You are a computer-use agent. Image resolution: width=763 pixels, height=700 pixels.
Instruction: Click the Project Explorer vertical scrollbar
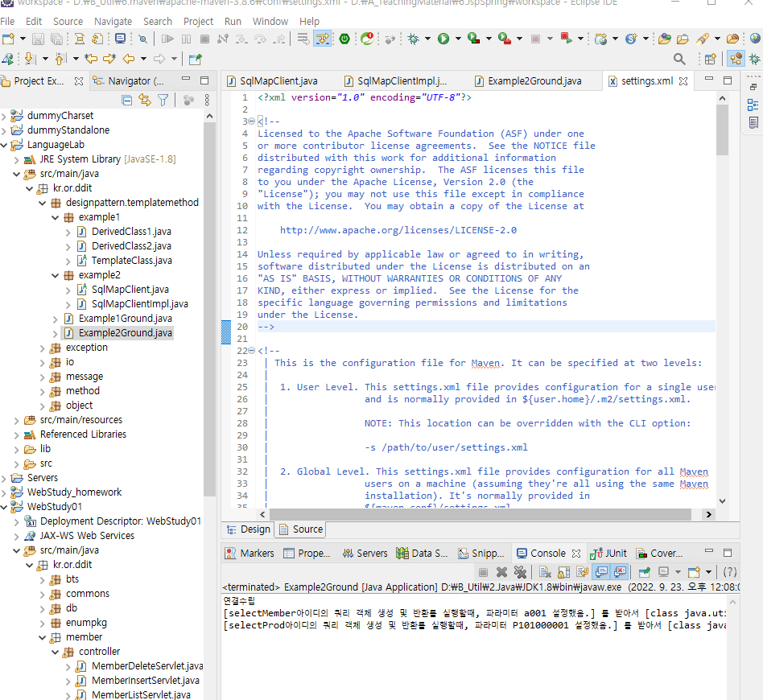coord(209,310)
